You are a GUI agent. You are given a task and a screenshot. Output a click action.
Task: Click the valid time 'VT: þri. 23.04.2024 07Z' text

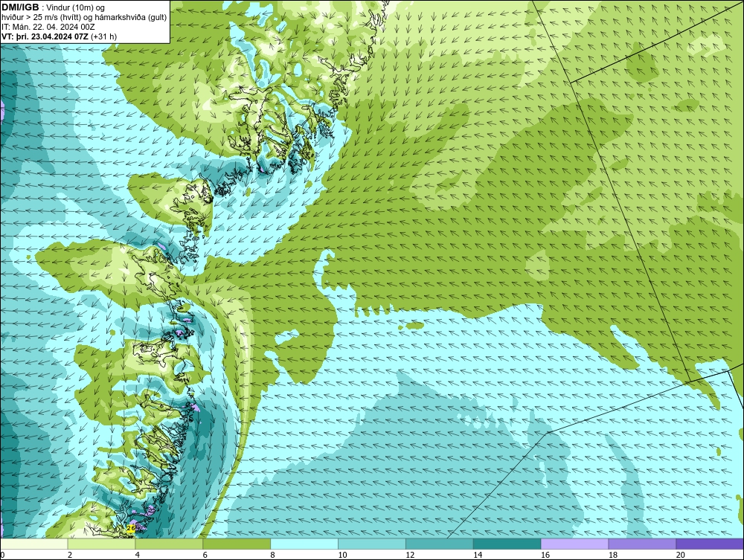click(45, 36)
